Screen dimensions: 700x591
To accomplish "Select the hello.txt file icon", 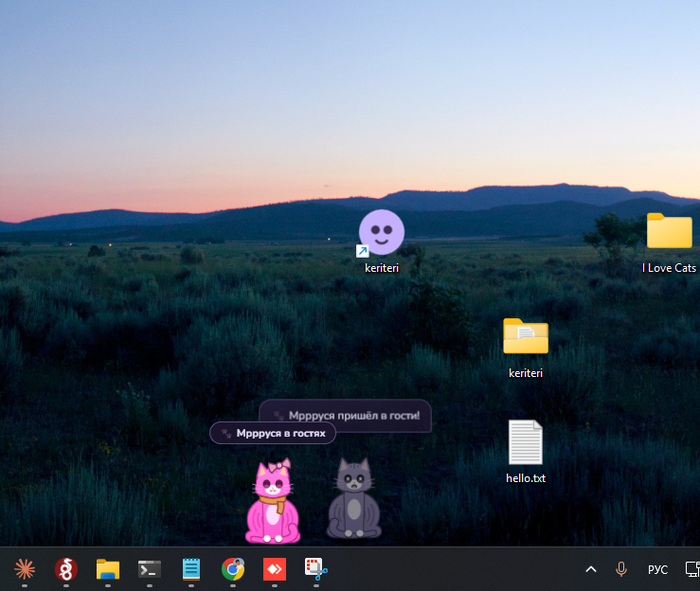I will [525, 442].
